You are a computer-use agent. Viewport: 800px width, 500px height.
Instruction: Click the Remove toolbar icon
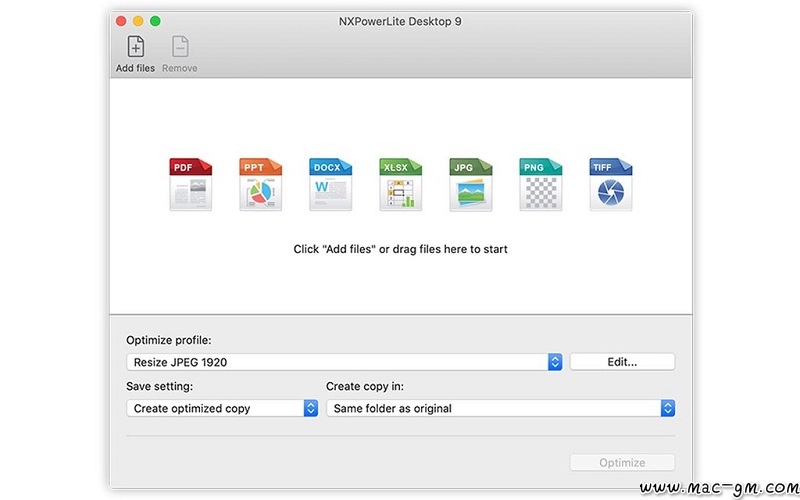(x=180, y=47)
